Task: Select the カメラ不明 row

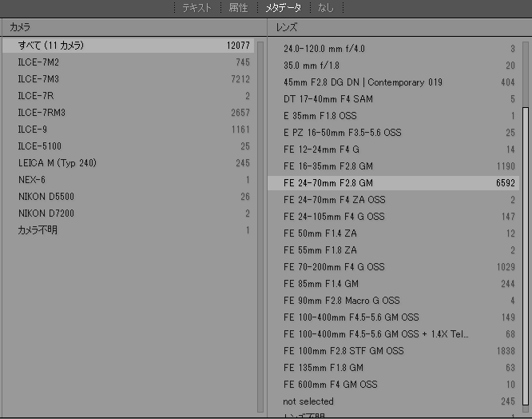Action: (x=129, y=230)
